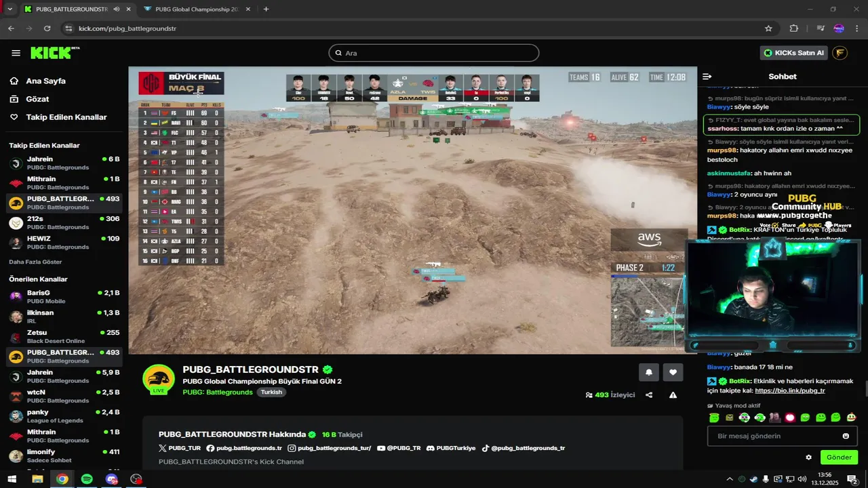868x488 pixels.
Task: Open the Kick sidebar hamburger menu
Action: [x=16, y=53]
